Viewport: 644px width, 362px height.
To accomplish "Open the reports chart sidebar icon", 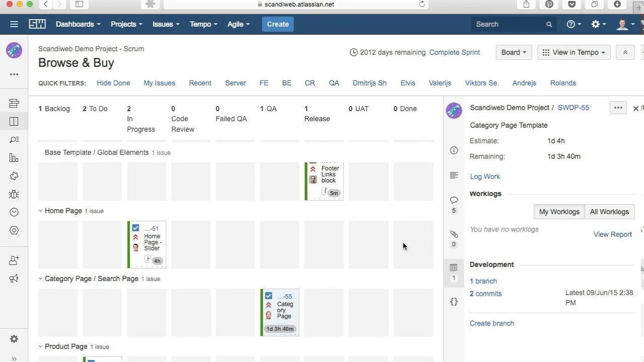I will (x=14, y=158).
